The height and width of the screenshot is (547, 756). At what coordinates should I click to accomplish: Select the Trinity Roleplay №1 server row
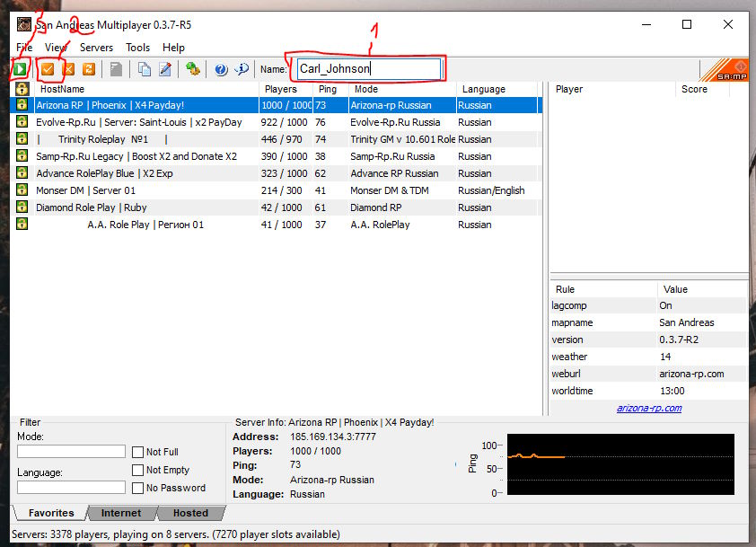click(277, 139)
